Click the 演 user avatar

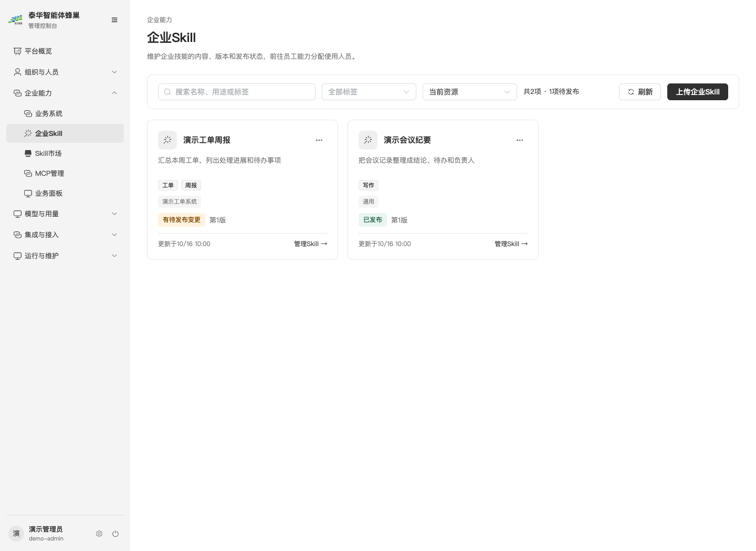pyautogui.click(x=16, y=534)
